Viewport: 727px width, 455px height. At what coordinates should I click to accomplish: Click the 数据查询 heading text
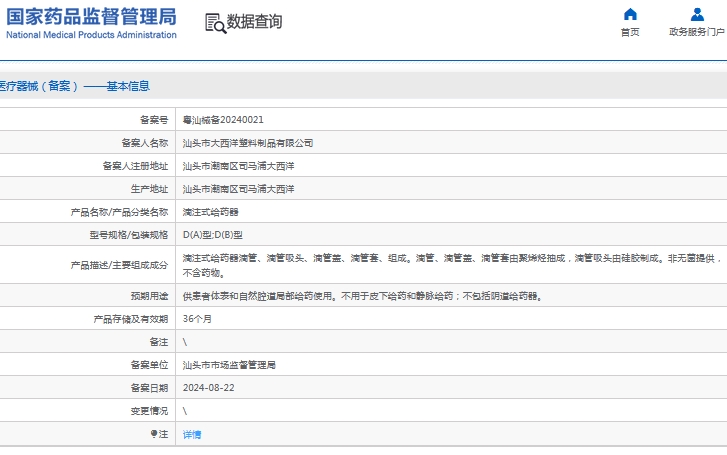(x=254, y=21)
